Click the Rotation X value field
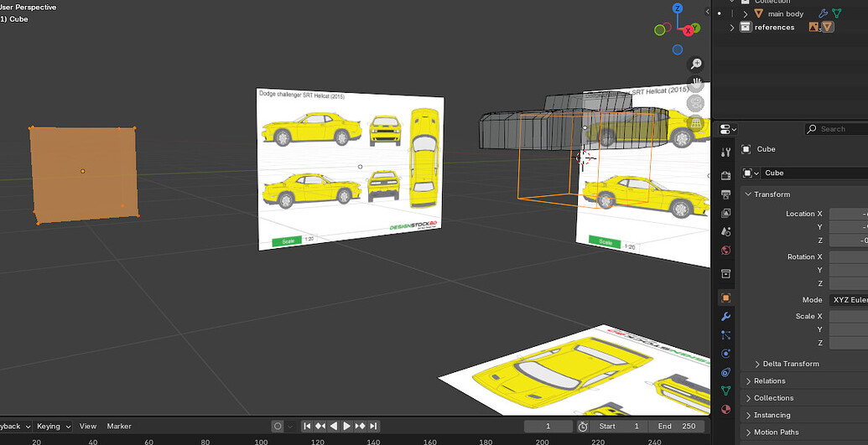This screenshot has height=445, width=868. (x=849, y=256)
